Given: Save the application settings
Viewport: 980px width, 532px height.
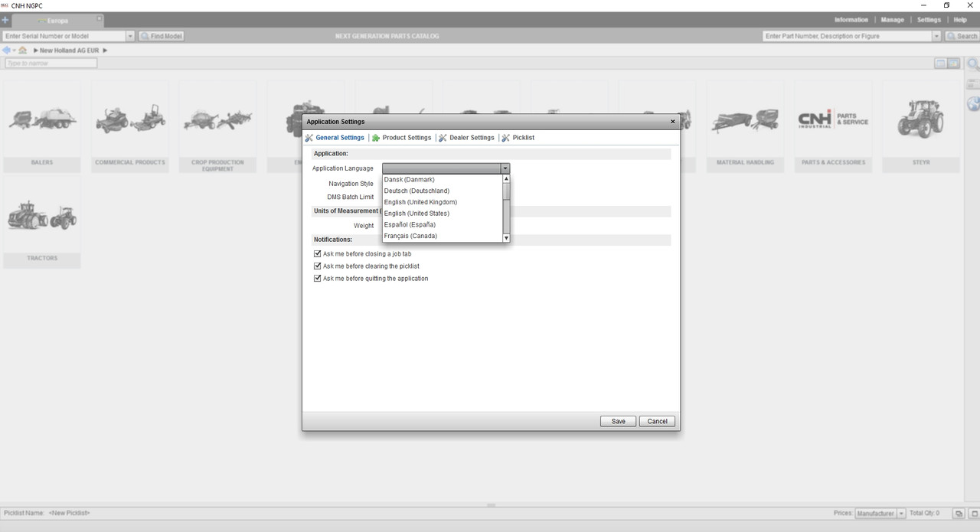Looking at the screenshot, I should pyautogui.click(x=618, y=421).
